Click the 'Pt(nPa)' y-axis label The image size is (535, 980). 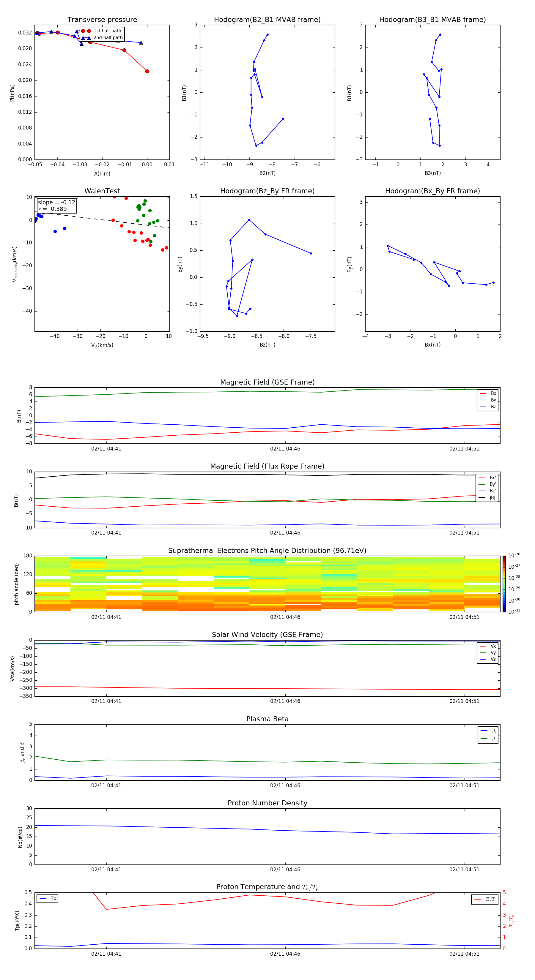coord(12,92)
